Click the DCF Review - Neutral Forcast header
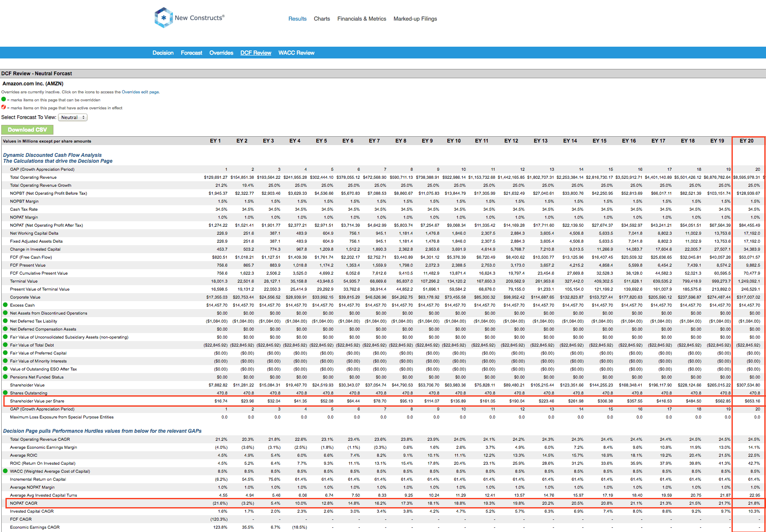 pyautogui.click(x=37, y=73)
